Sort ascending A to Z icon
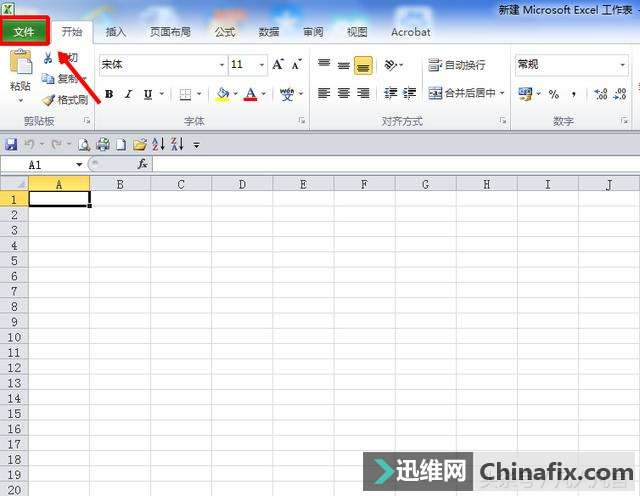 pyautogui.click(x=158, y=144)
